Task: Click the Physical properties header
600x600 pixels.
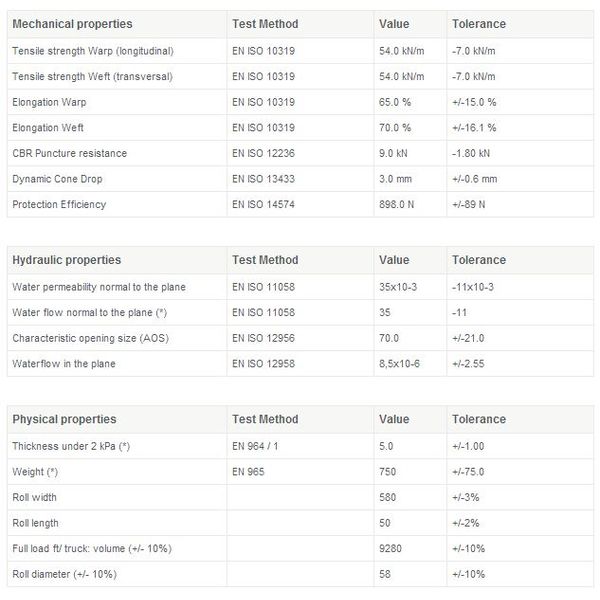Action: pyautogui.click(x=64, y=419)
